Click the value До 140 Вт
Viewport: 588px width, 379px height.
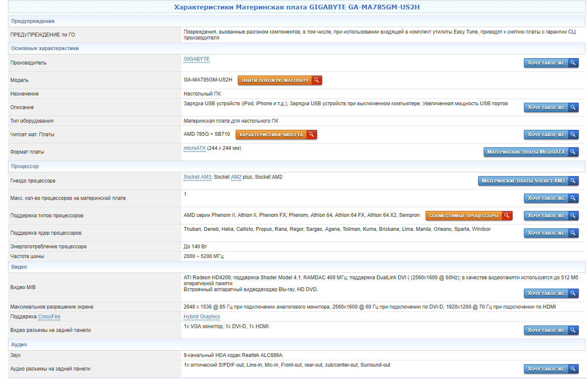[x=195, y=247]
